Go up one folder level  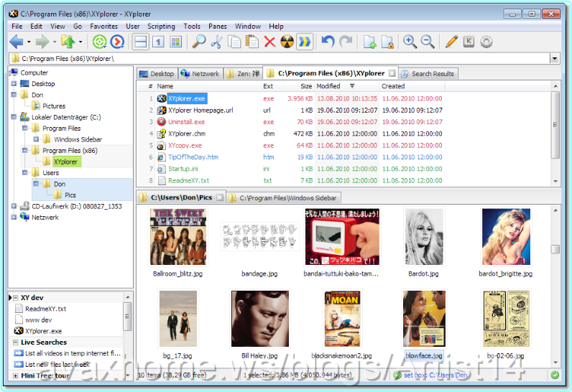click(68, 42)
